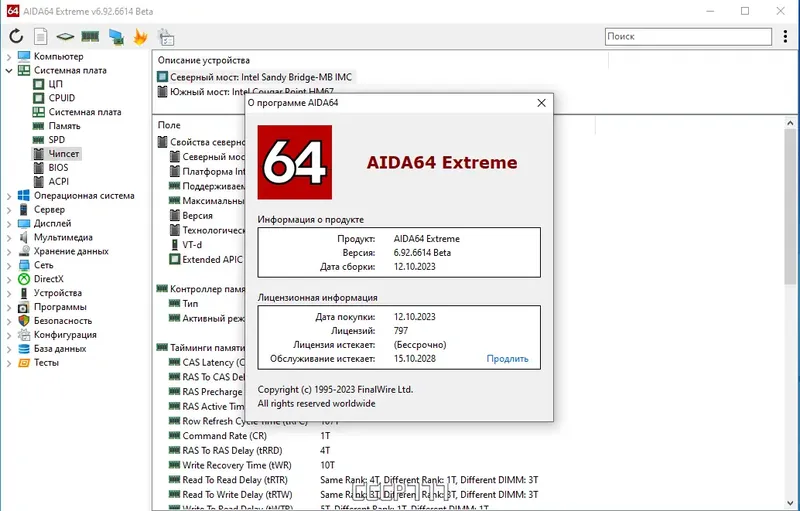800x511 pixels.
Task: Click the Refresh toolbar icon
Action: [16, 36]
